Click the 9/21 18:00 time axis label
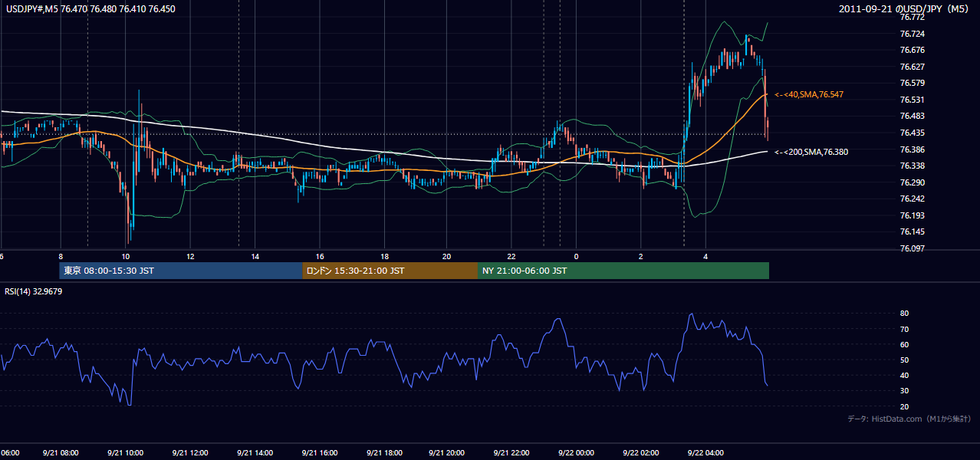This screenshot has height=460, width=980. (385, 453)
